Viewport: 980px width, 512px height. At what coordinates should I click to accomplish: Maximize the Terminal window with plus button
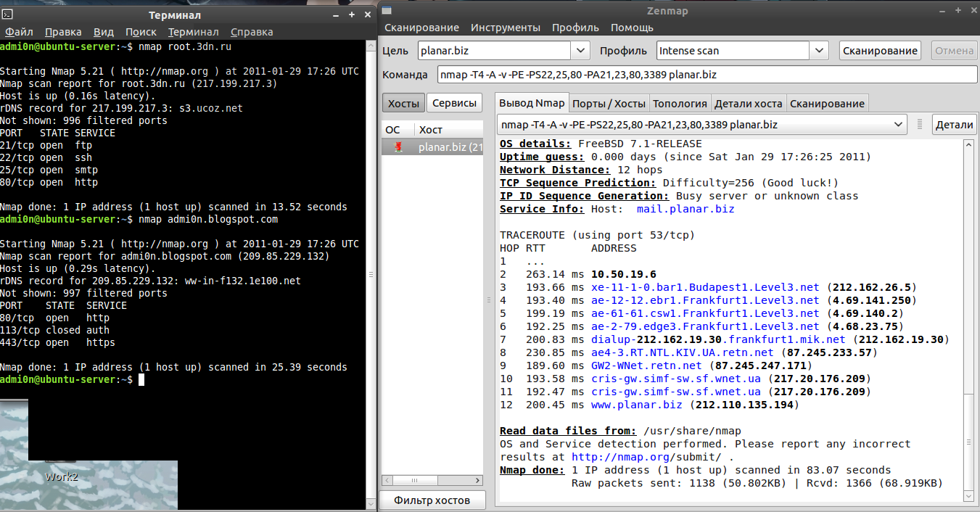pos(350,14)
